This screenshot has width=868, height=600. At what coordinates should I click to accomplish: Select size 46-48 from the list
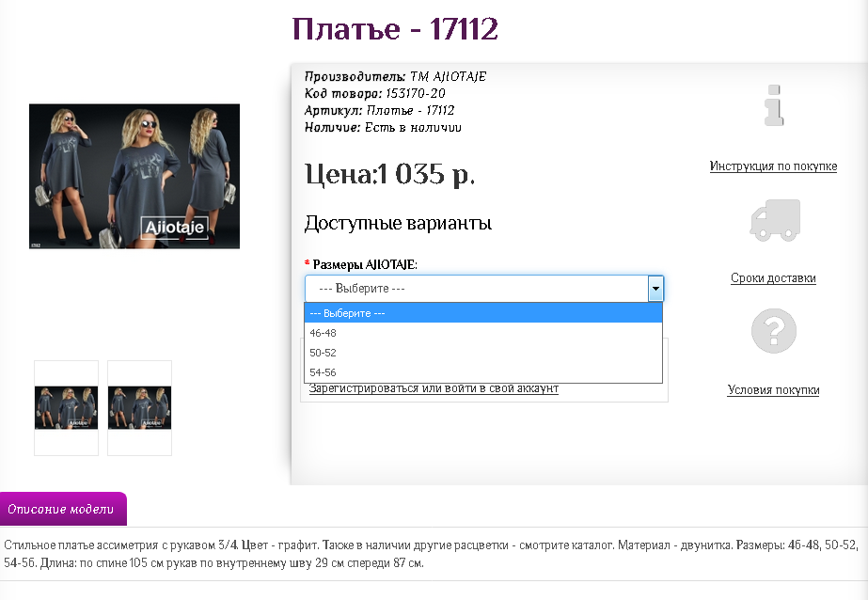click(x=483, y=333)
